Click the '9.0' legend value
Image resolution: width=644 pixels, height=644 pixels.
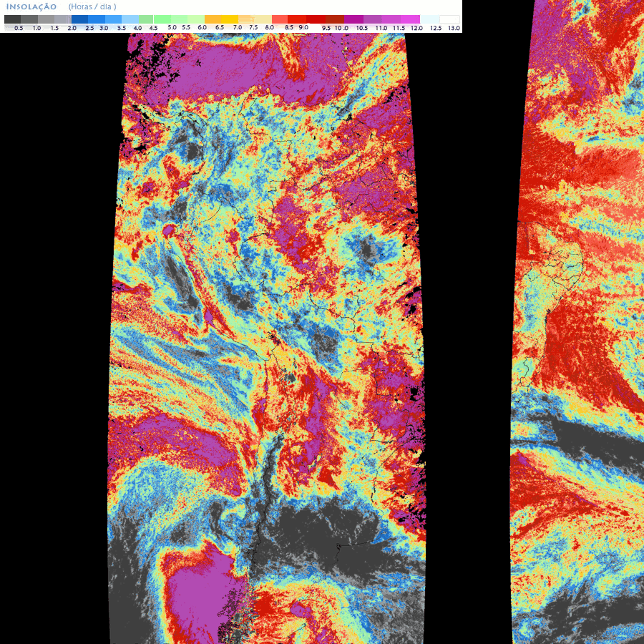303,27
